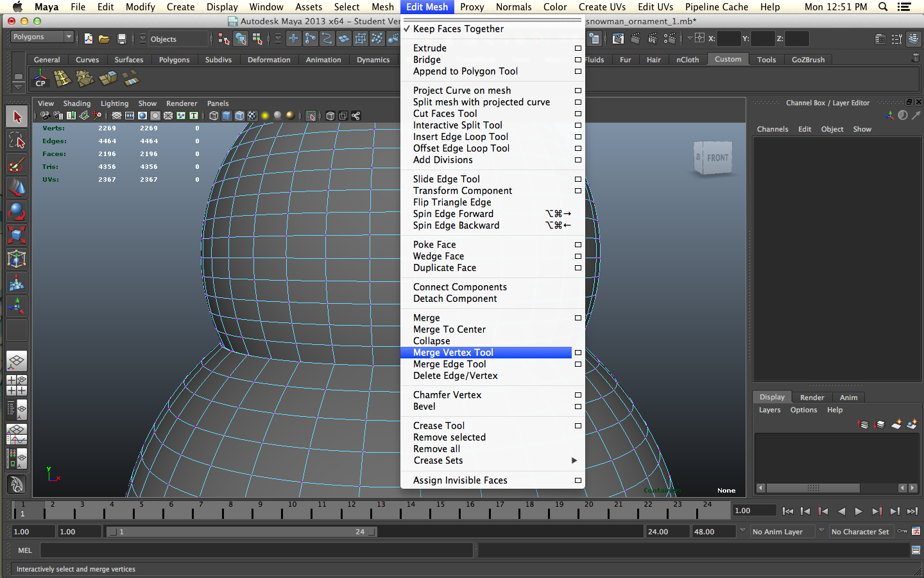This screenshot has width=924, height=578.
Task: Toggle select by component type mode
Action: point(257,39)
